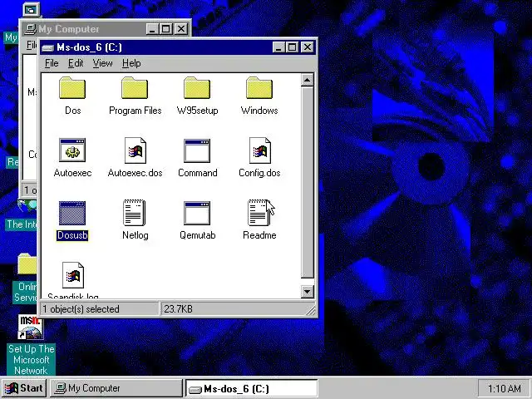This screenshot has height=399, width=532.
Task: Select the Netlog text file icon
Action: (135, 213)
